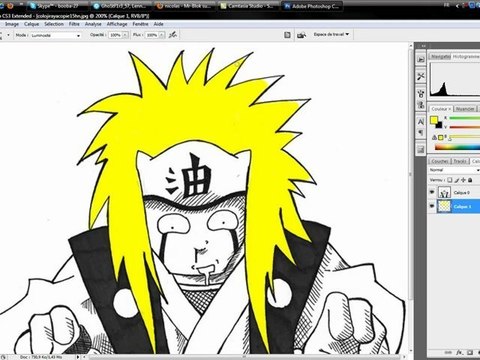Open the Fenêtre menu

[x=140, y=24]
